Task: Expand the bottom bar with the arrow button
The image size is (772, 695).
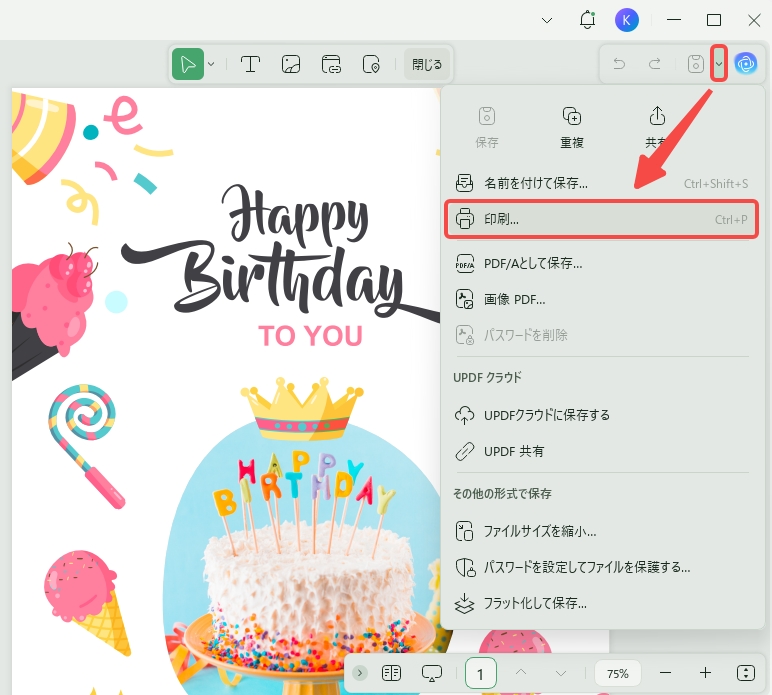Action: 360,672
